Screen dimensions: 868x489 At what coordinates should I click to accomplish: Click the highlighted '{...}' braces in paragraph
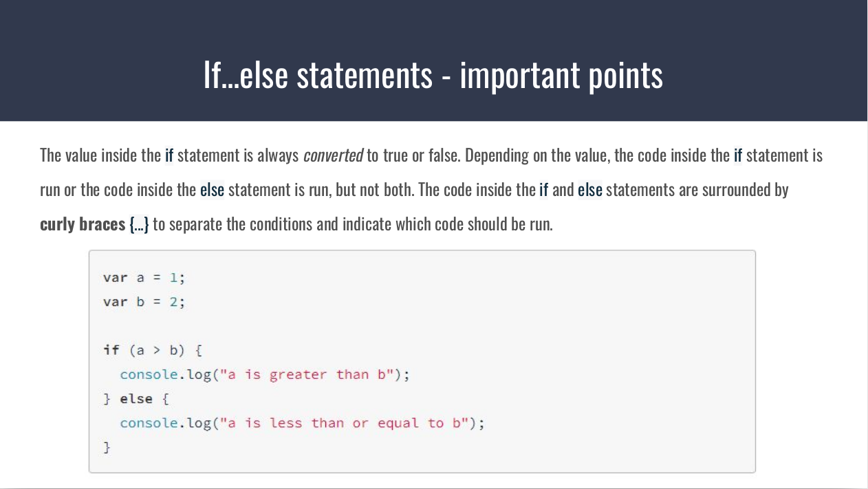[138, 224]
